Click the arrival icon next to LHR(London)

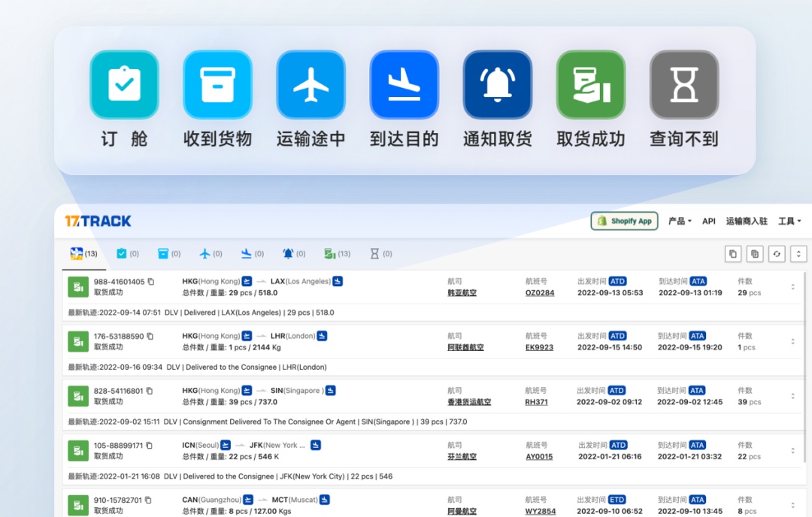322,336
